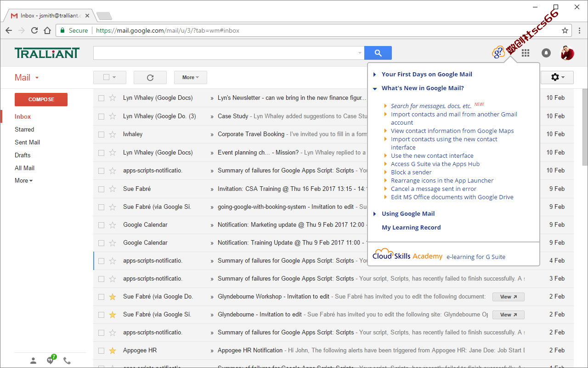Click the Cloud Skills Academy logo
This screenshot has width=588, height=368.
(x=407, y=255)
